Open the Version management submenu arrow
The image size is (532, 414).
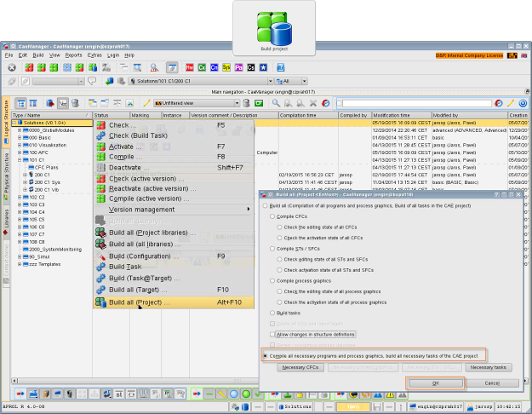coord(249,210)
